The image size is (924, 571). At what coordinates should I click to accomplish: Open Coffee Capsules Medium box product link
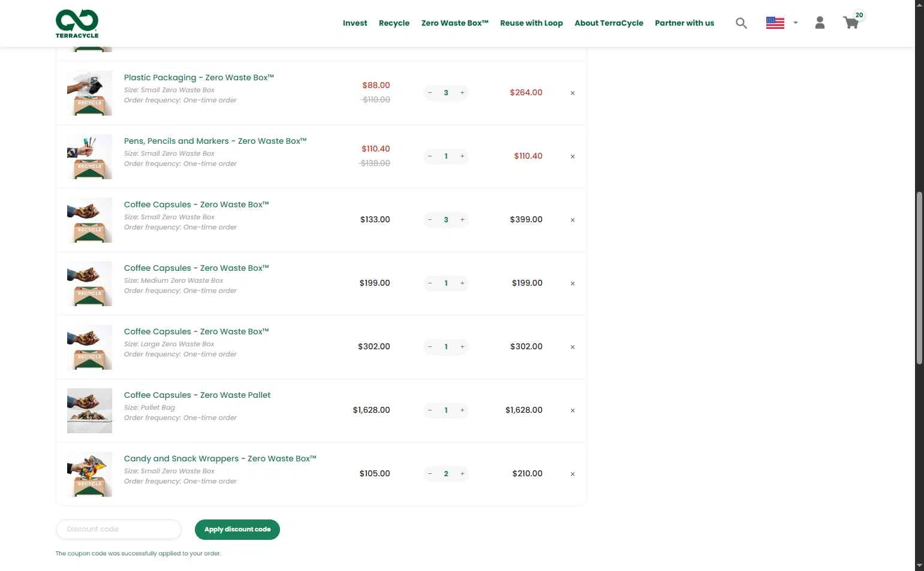[196, 268]
